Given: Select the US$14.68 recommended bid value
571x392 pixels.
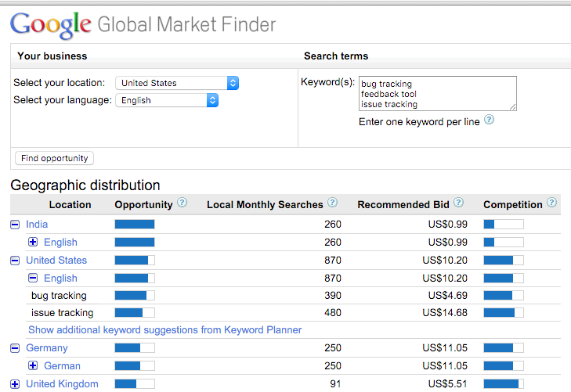Looking at the screenshot, I should pos(445,313).
